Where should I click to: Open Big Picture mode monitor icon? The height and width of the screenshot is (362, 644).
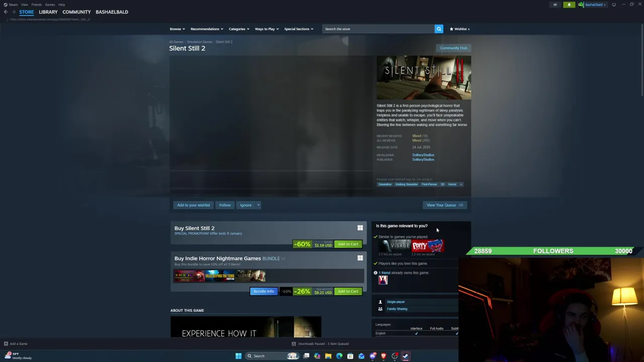click(614, 5)
